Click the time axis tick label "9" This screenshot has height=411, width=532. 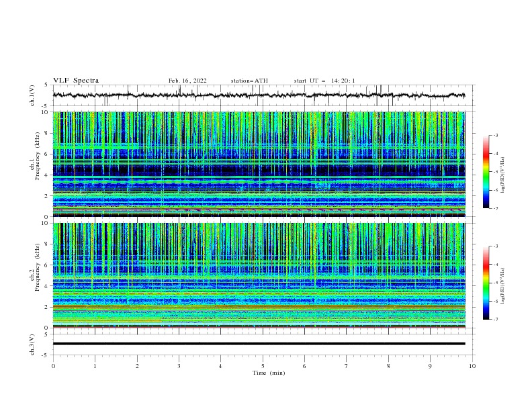point(430,366)
